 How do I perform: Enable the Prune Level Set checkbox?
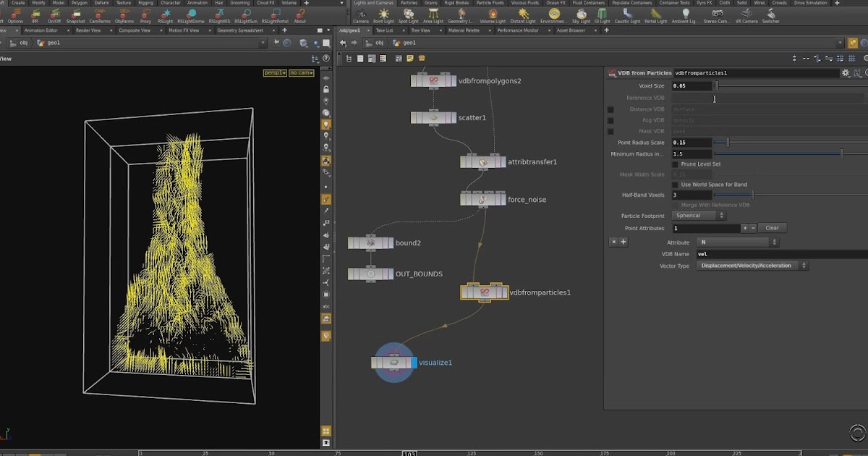(x=673, y=164)
